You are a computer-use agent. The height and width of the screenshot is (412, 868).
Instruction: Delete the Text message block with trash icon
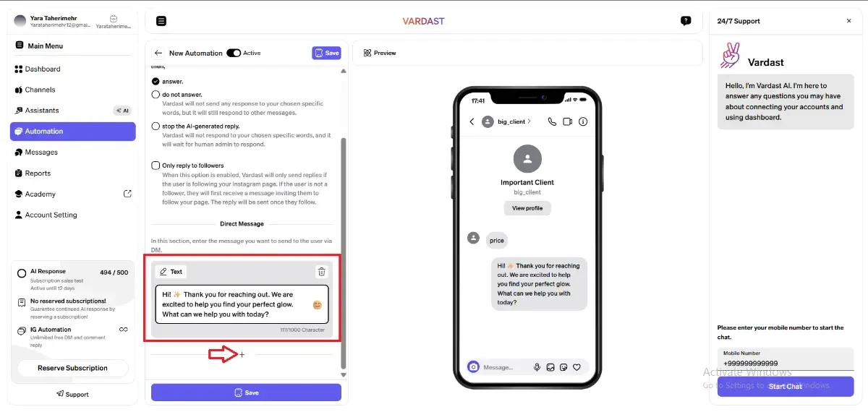click(x=322, y=272)
